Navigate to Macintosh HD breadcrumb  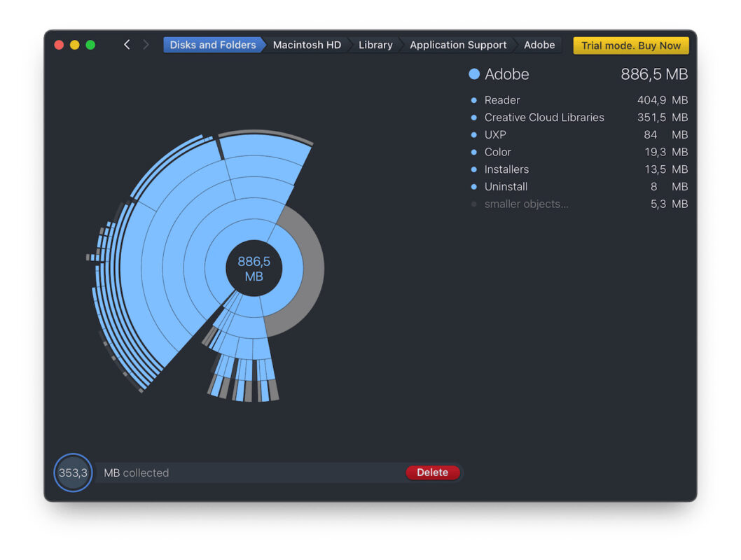[x=307, y=45]
